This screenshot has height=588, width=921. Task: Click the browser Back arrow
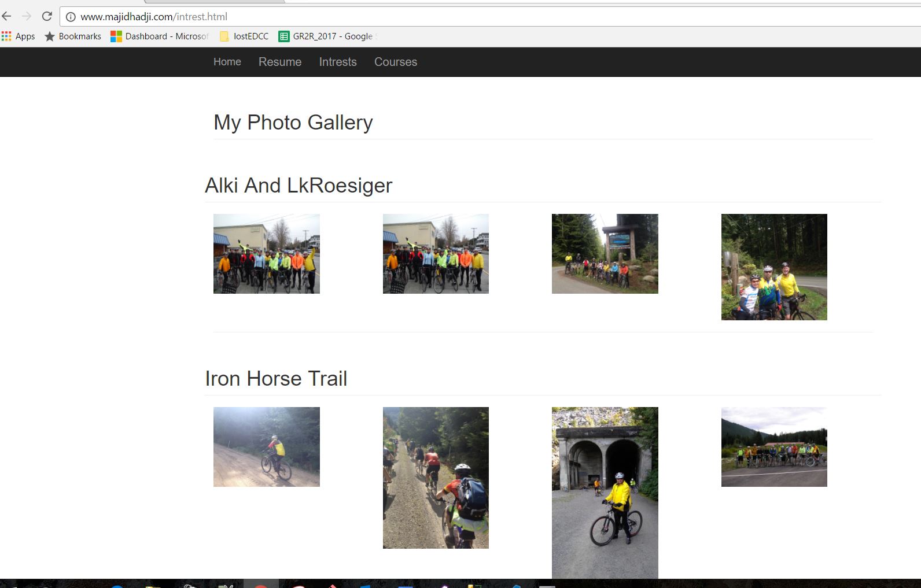click(x=7, y=16)
